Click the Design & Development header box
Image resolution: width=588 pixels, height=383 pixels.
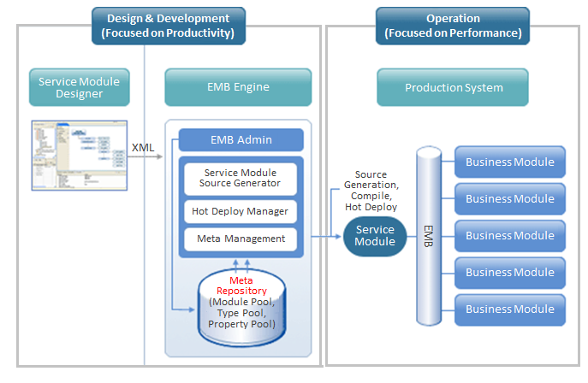[x=168, y=26]
